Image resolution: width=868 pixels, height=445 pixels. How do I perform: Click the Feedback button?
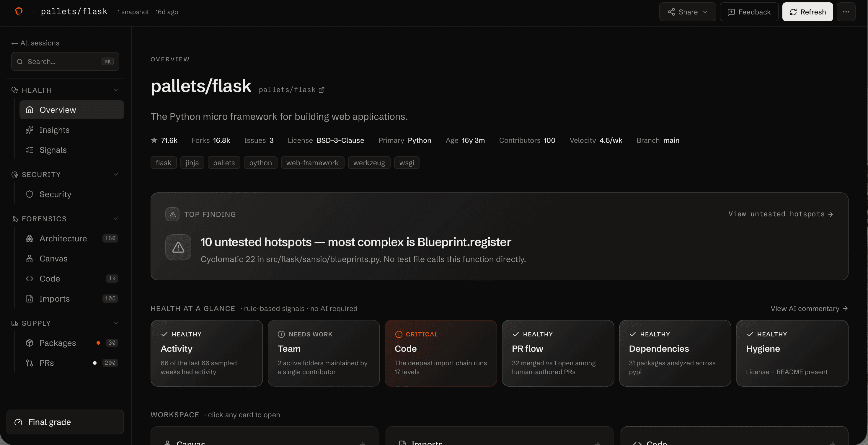749,12
